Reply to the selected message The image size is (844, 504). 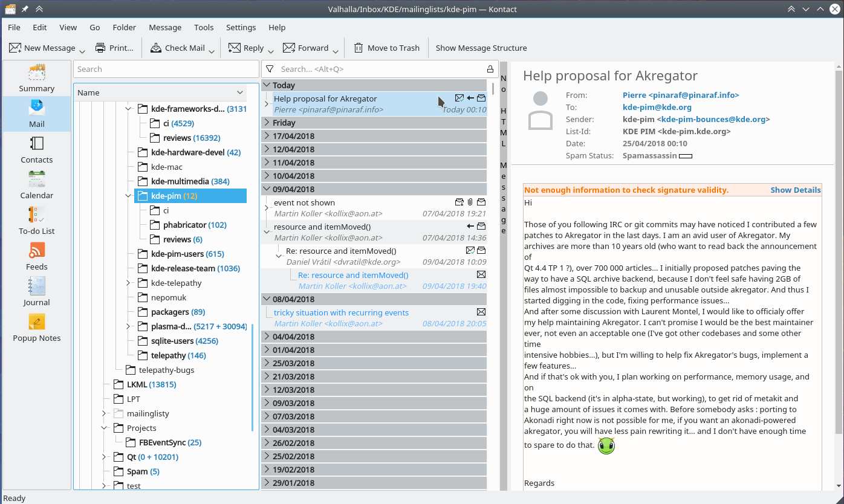(246, 48)
